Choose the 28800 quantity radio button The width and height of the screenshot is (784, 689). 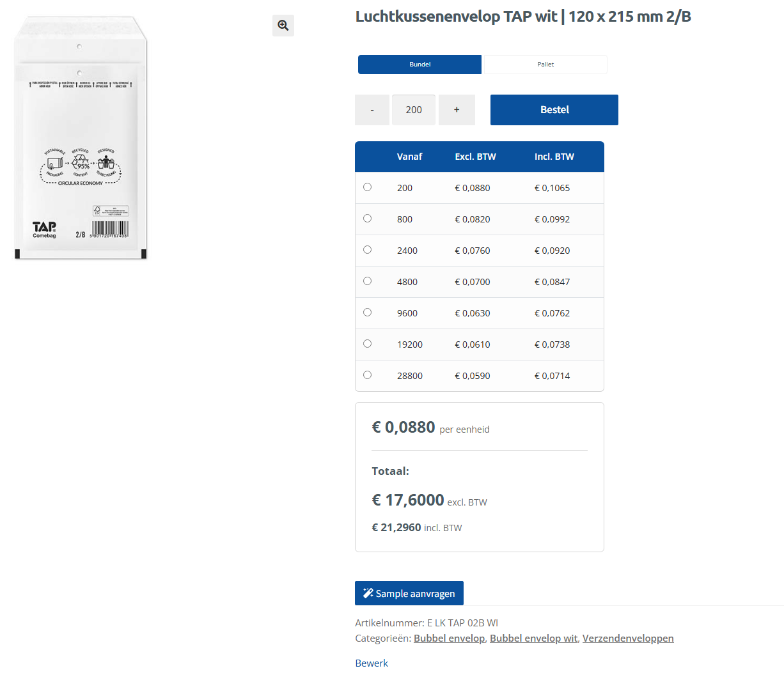coord(368,375)
